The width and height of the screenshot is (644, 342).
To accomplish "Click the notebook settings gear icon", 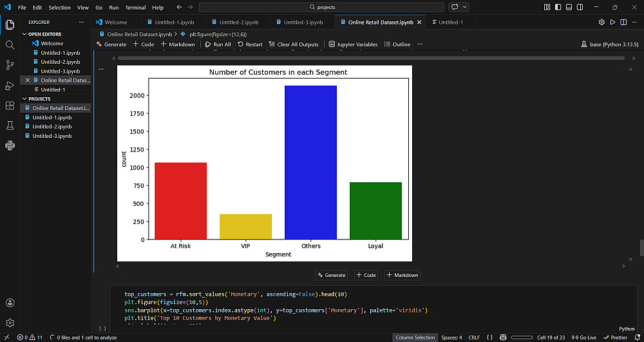I will [x=601, y=22].
